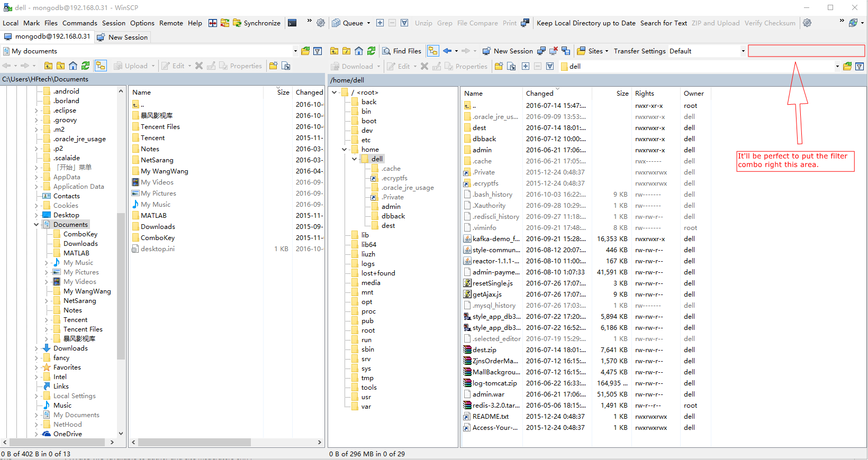Click the Compare Directories icon
The image size is (868, 460).
212,23
